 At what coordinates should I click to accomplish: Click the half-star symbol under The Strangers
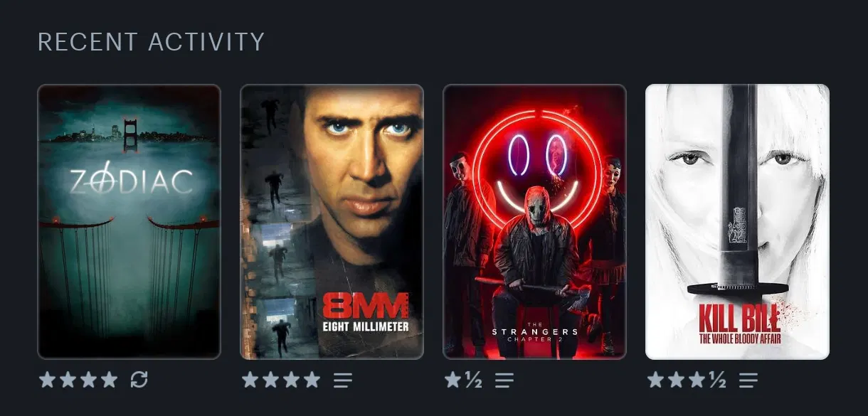point(473,380)
